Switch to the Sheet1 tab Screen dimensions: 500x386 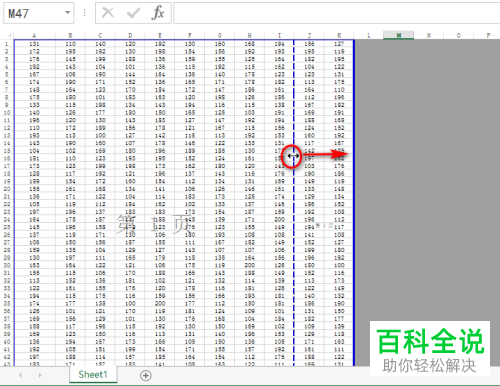pyautogui.click(x=93, y=375)
